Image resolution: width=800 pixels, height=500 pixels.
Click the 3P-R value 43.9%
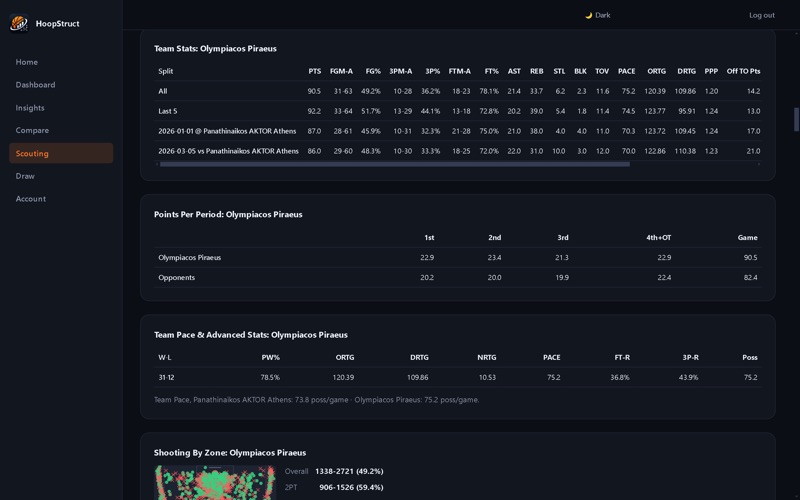point(688,378)
